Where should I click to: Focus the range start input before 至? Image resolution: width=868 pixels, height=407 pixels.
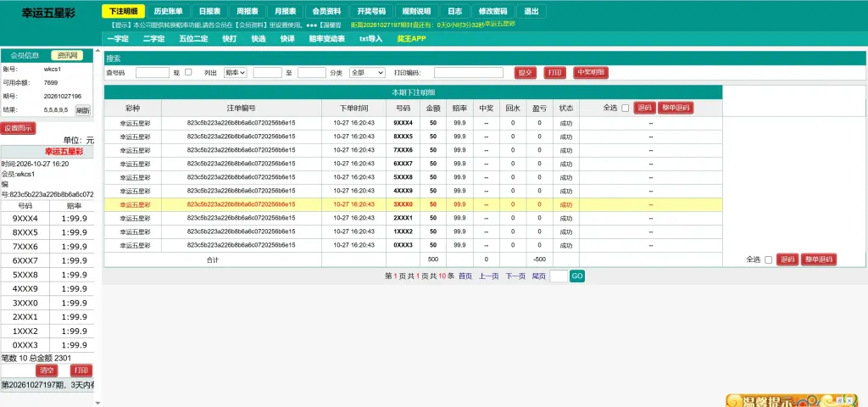(x=268, y=73)
